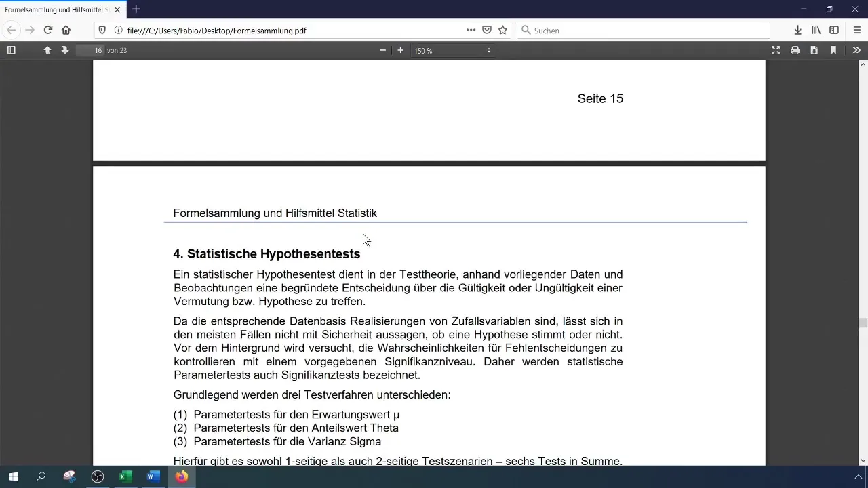Open Windows taskbar search

[x=41, y=476]
